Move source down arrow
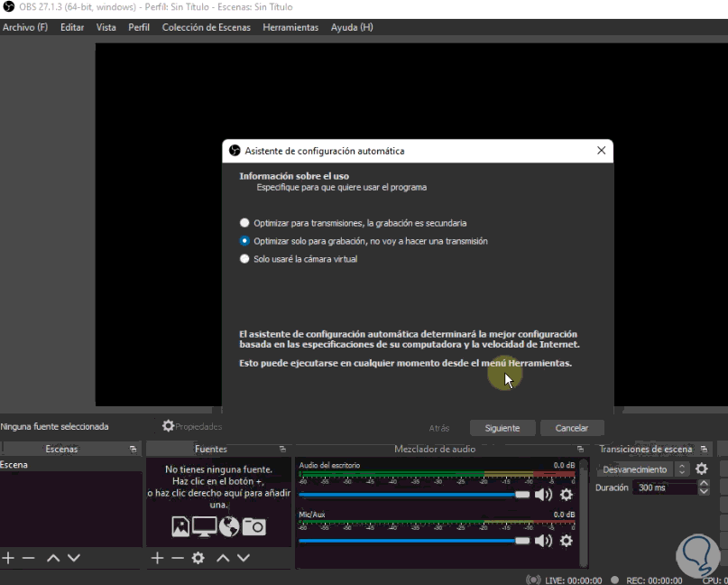The height and width of the screenshot is (585, 728). click(x=244, y=558)
